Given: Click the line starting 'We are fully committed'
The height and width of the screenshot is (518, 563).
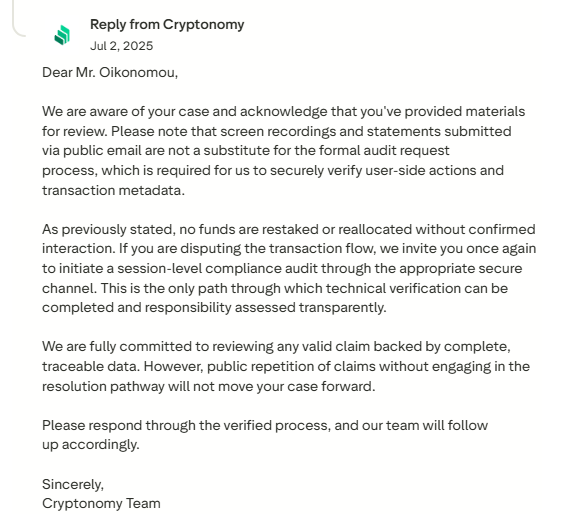Looking at the screenshot, I should [x=276, y=347].
